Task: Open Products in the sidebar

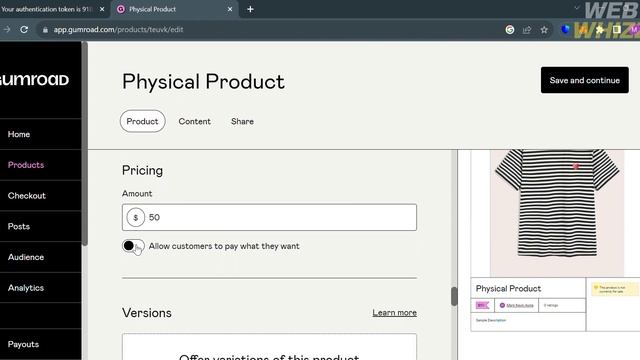Action: (x=26, y=165)
